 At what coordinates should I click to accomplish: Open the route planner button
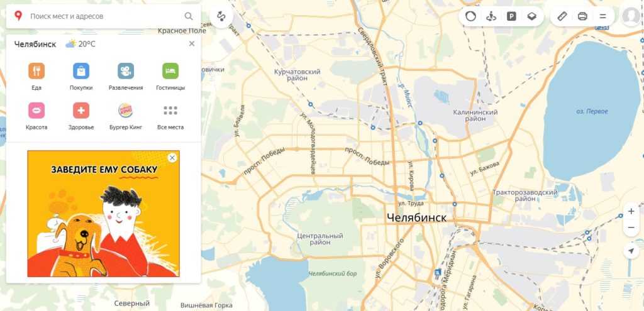coord(221,16)
